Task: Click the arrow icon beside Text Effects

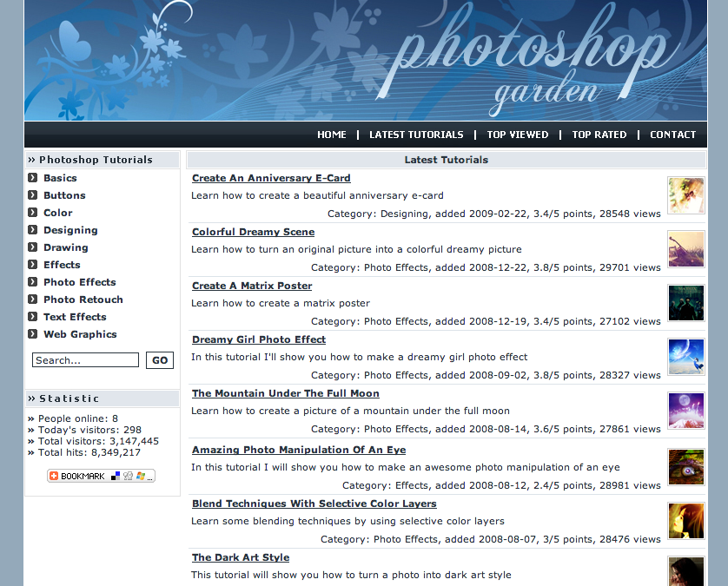Action: pos(32,316)
